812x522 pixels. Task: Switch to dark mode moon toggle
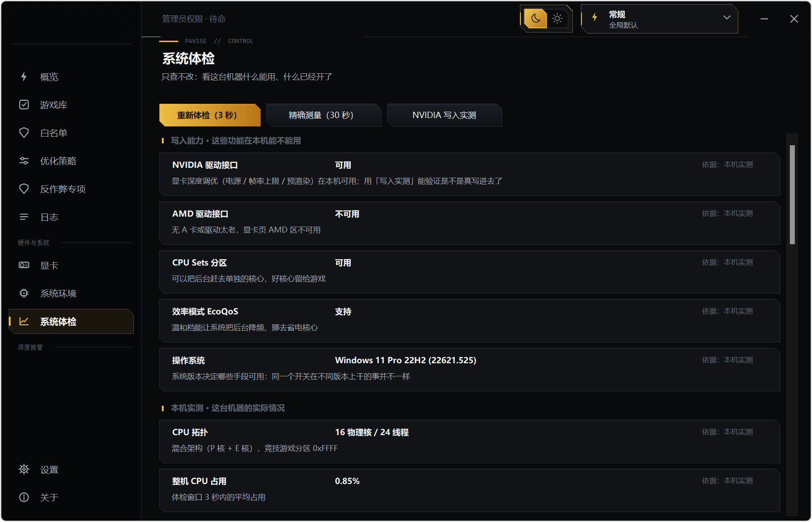pyautogui.click(x=536, y=19)
